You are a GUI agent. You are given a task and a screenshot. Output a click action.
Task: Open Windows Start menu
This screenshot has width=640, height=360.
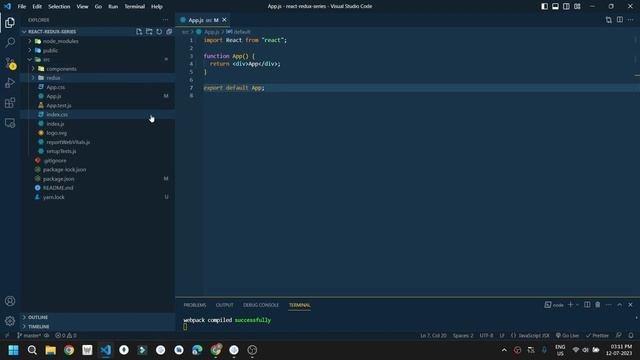click(x=13, y=350)
